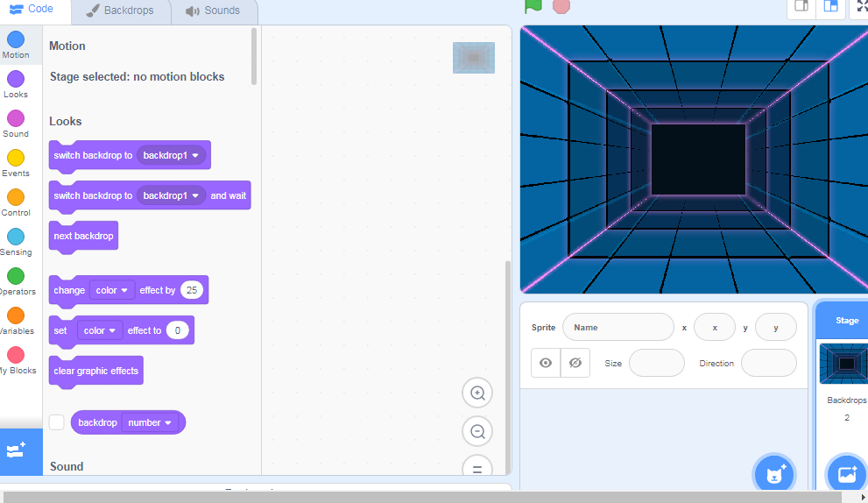Click the sprite y coordinate field
The width and height of the screenshot is (868, 503).
coord(775,328)
